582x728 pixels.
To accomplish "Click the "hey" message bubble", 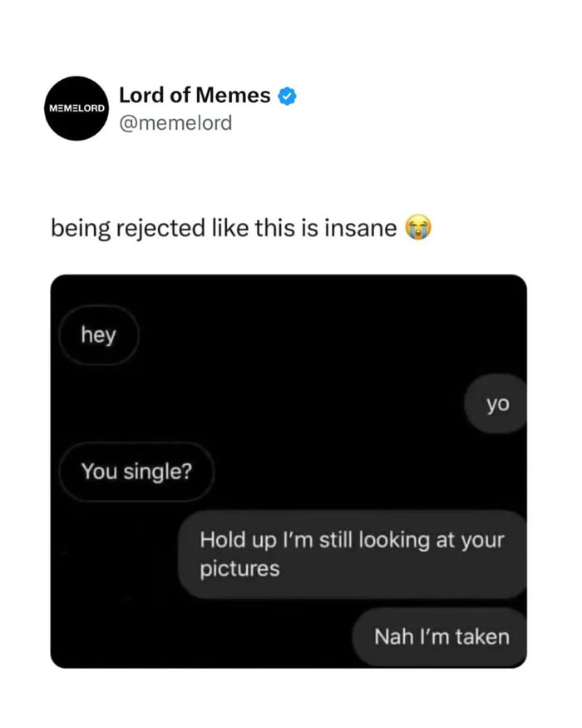I will pyautogui.click(x=99, y=336).
